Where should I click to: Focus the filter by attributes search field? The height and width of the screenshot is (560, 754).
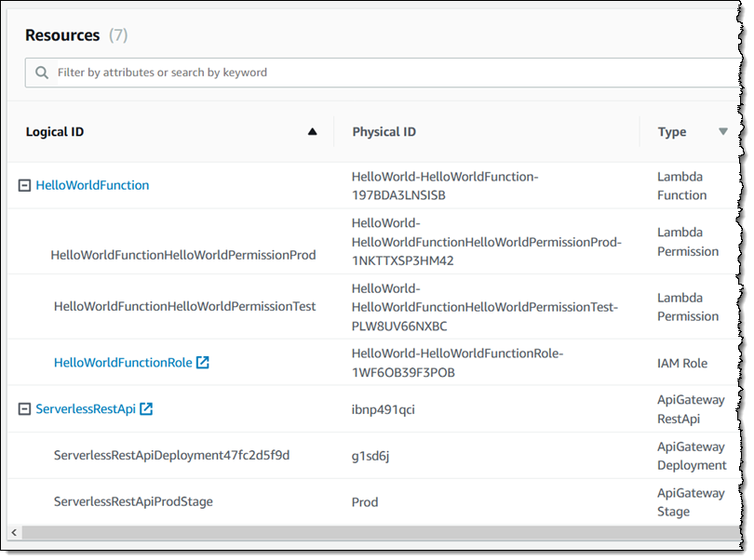point(372,73)
